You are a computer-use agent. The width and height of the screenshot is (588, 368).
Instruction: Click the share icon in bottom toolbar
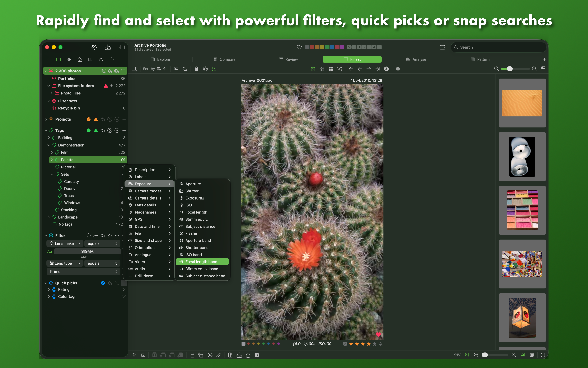pyautogui.click(x=248, y=355)
